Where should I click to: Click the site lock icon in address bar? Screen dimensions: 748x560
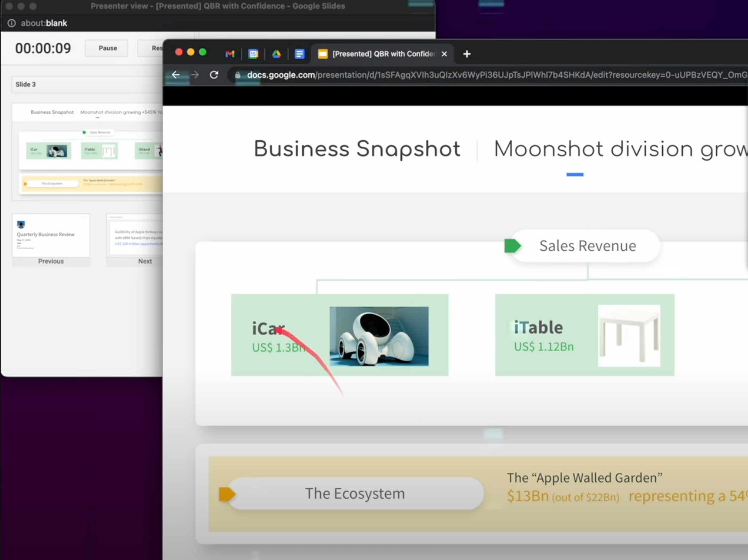click(x=237, y=75)
